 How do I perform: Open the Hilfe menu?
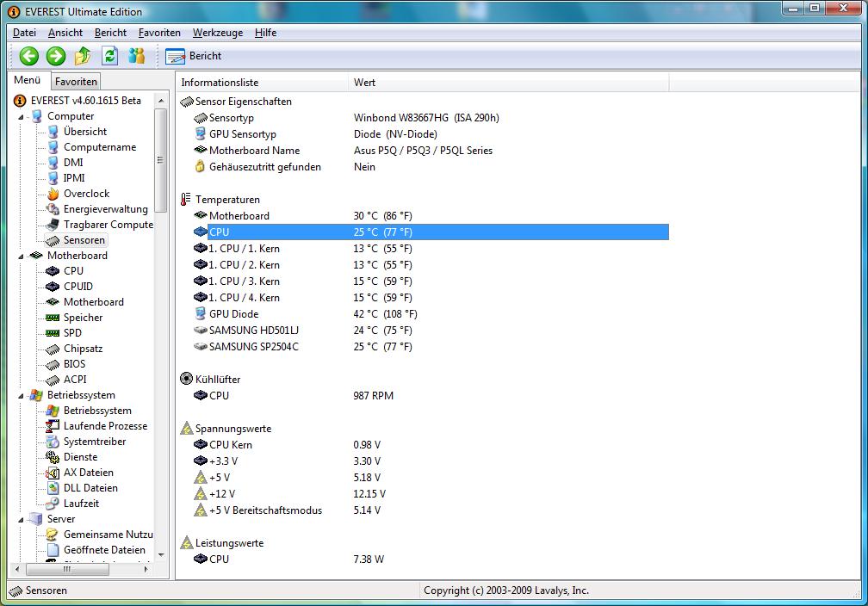tap(266, 33)
